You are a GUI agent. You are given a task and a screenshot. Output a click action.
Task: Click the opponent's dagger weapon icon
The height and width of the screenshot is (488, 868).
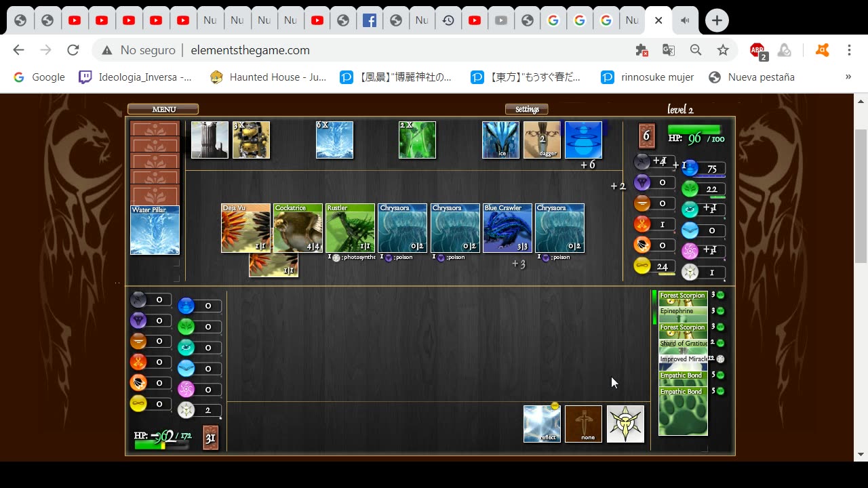coord(542,140)
